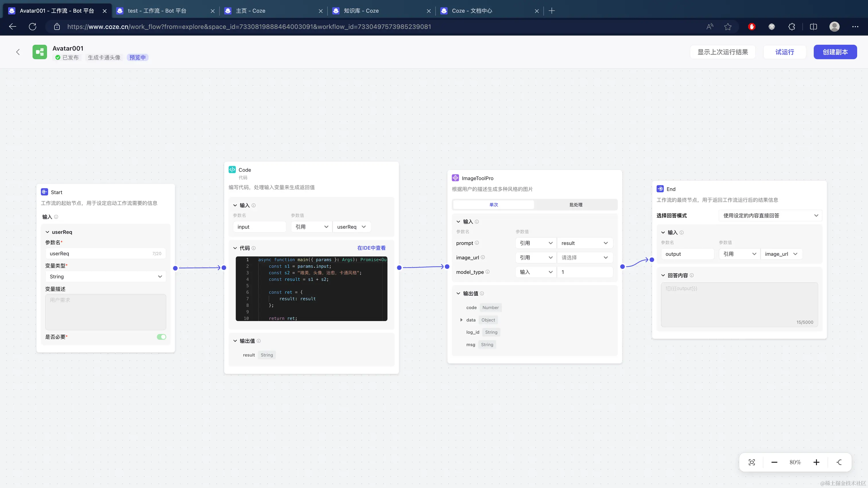
Task: Click the browser favorites star icon
Action: [x=727, y=27]
